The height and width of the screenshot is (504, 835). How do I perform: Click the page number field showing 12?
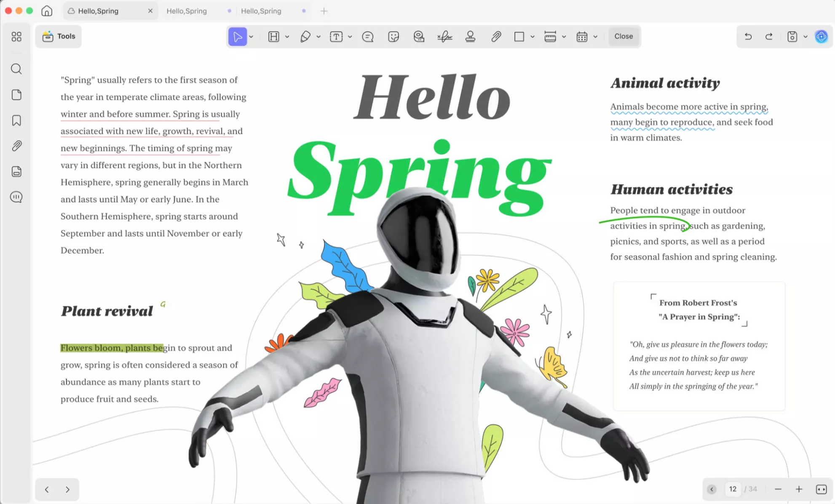(x=733, y=489)
